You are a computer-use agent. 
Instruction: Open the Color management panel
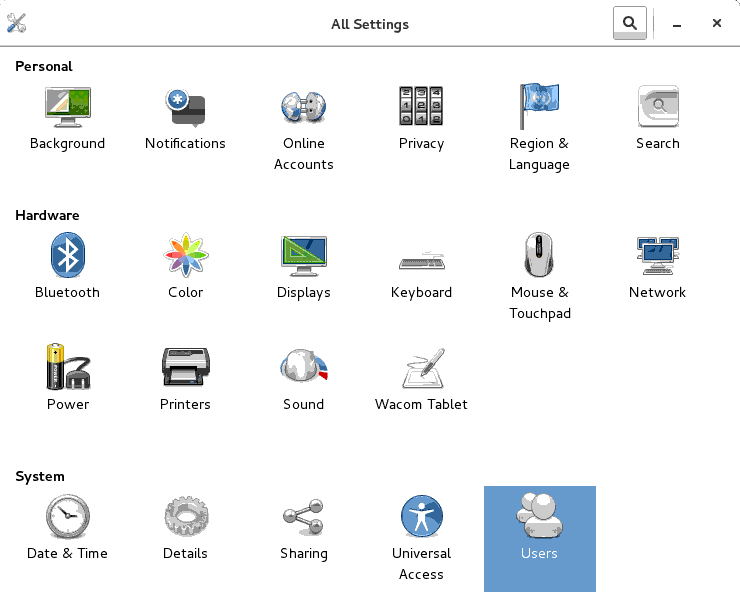pyautogui.click(x=185, y=256)
